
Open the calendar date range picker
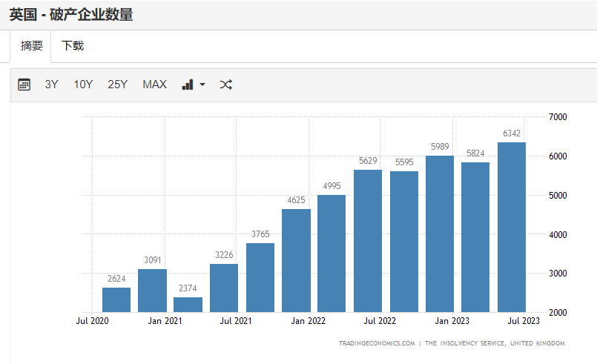click(24, 85)
